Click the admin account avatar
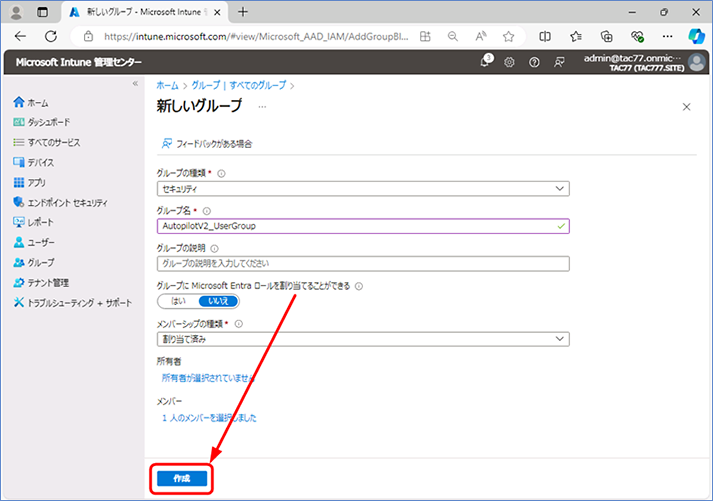Screen dimensions: 713x501 [x=697, y=62]
